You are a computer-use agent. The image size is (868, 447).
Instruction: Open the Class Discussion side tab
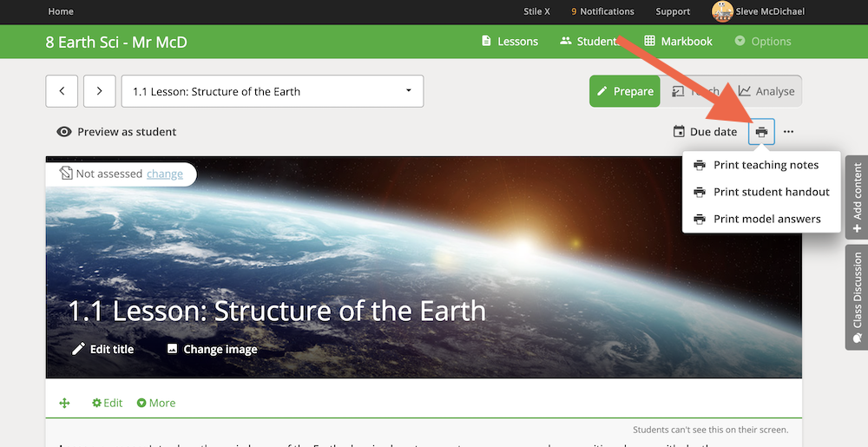857,298
